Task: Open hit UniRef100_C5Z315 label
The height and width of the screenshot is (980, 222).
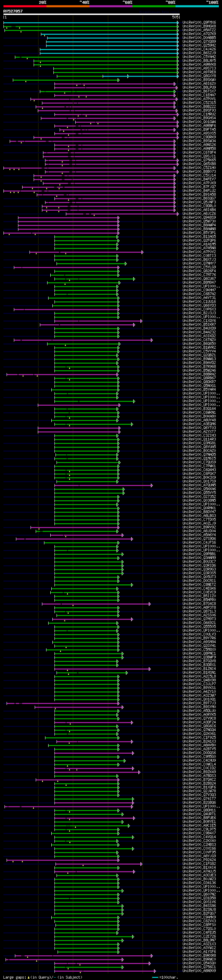Action: (199, 103)
